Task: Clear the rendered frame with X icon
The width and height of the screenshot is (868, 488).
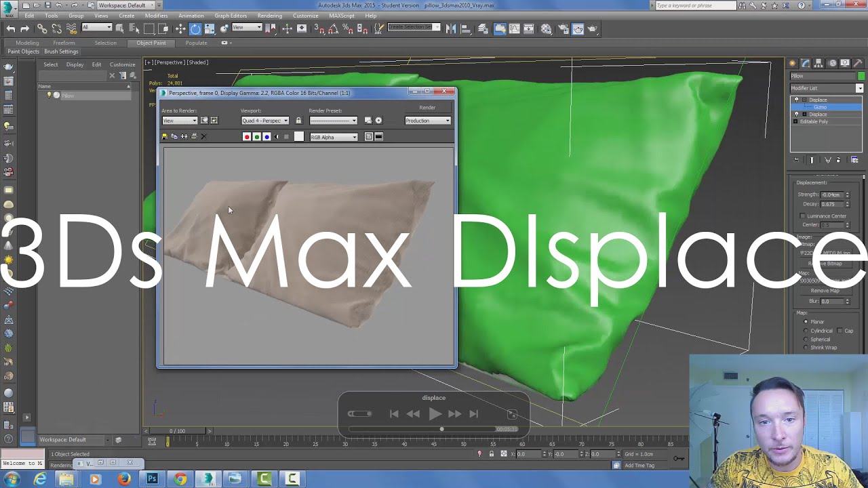Action: (x=203, y=137)
